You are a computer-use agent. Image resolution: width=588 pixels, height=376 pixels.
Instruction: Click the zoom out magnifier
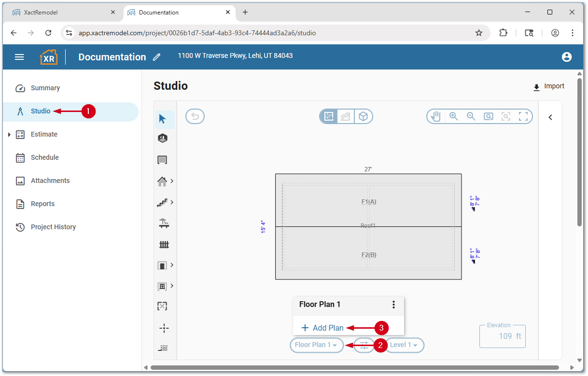pos(471,116)
